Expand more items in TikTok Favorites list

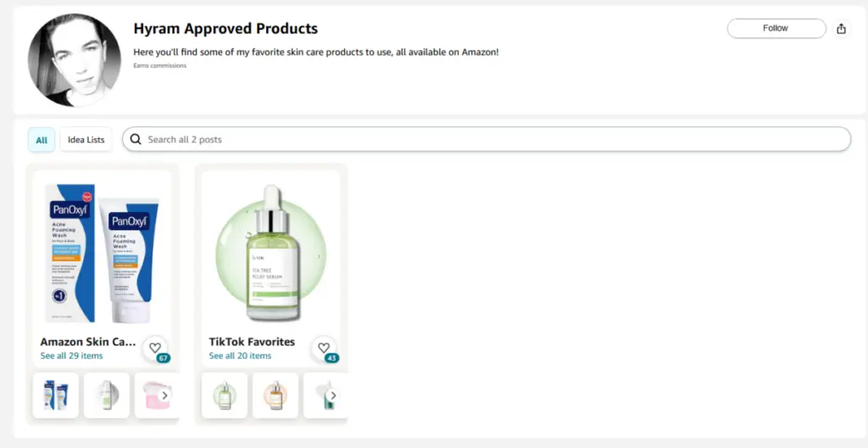tap(333, 395)
